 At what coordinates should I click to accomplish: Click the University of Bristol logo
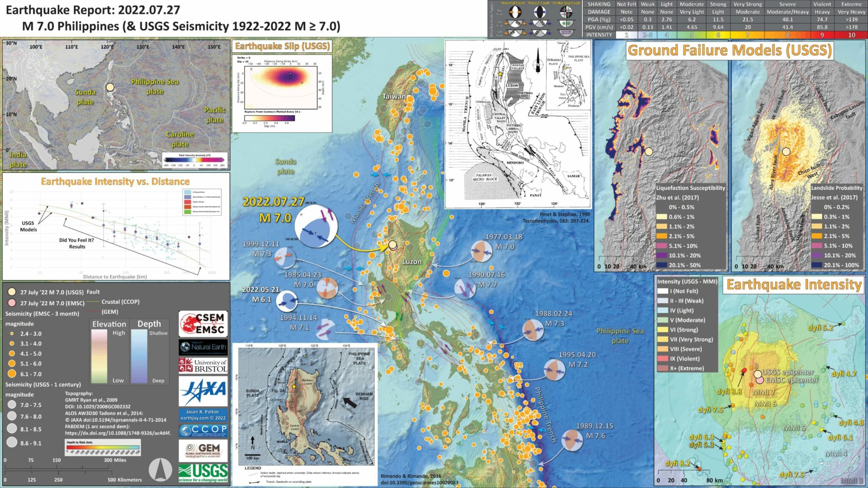[203, 365]
